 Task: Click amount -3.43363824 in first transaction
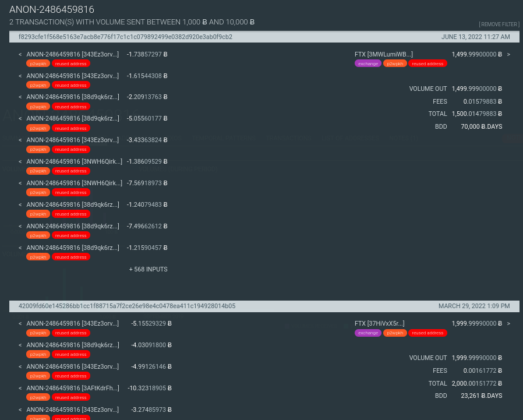coord(147,140)
